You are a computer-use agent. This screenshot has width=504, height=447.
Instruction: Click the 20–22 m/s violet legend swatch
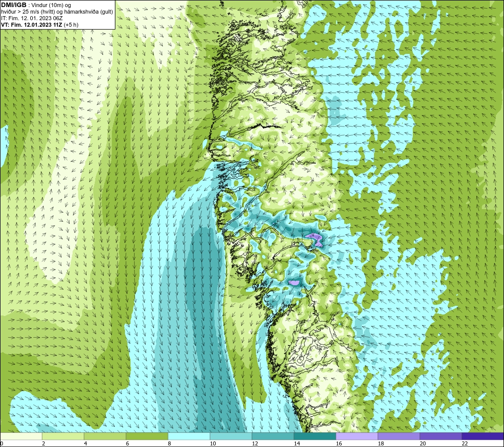440,436
